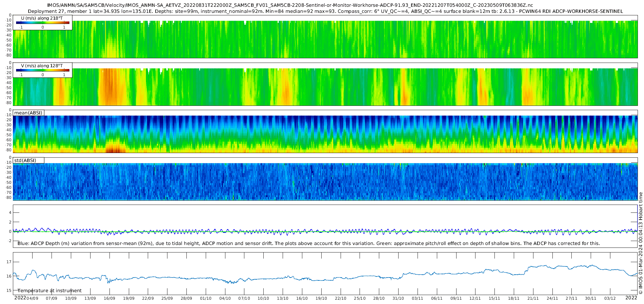Click the blue ADCP depth caption text
Screen dimensions: 644x304
pyautogui.click(x=308, y=244)
